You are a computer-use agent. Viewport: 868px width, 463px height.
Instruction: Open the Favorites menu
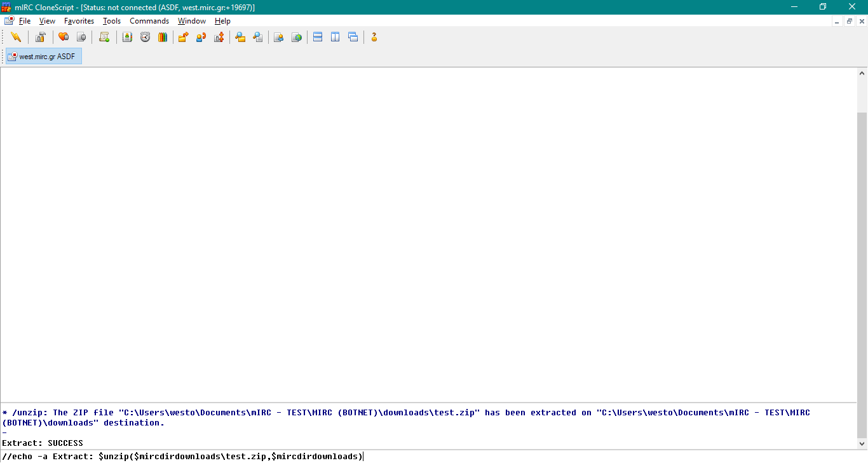[x=79, y=21]
